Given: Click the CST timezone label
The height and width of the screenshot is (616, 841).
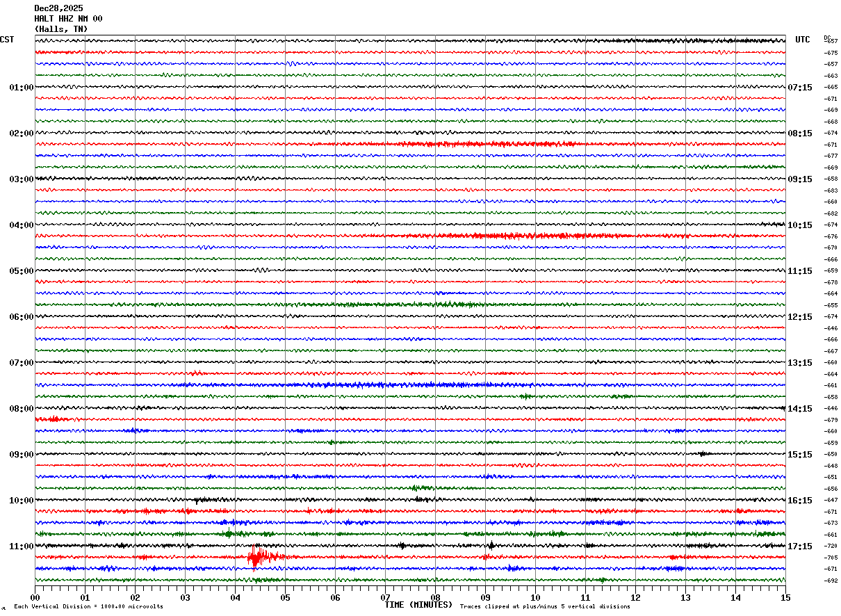Looking at the screenshot, I should click(x=7, y=40).
